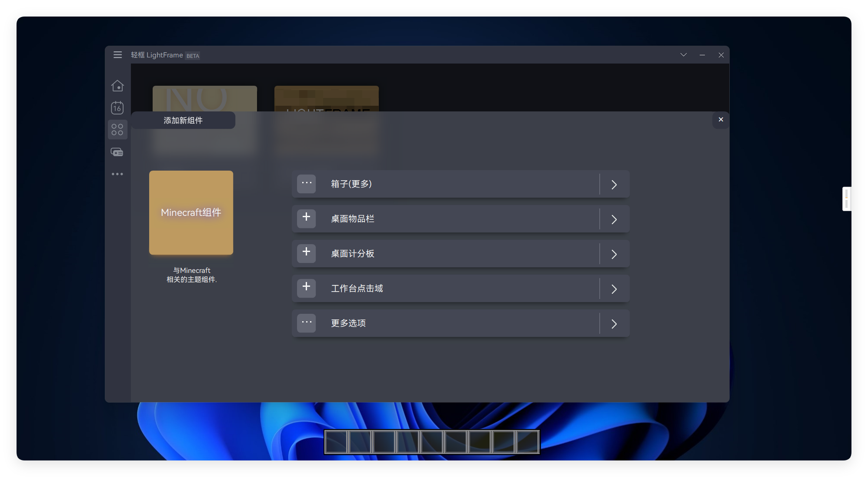This screenshot has height=477, width=868.
Task: Click the three-dots more sidebar icon
Action: point(117,174)
